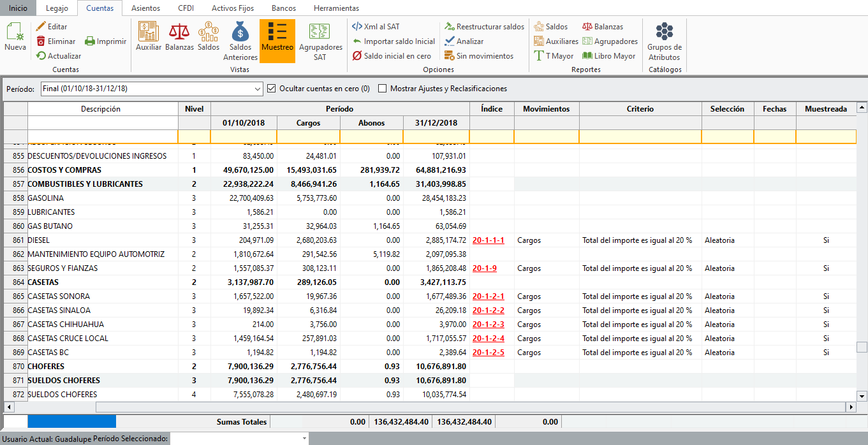Expand the Período dropdown

pyautogui.click(x=257, y=89)
